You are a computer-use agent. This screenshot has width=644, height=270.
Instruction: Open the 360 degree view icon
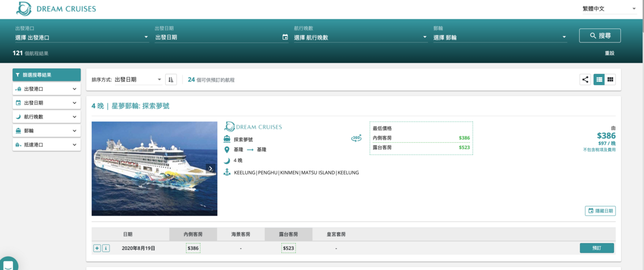click(x=356, y=138)
